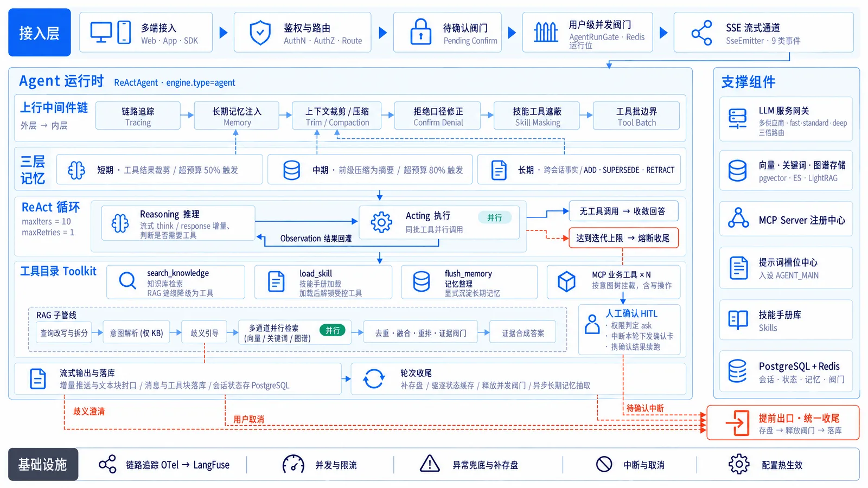Click the gear icon beside 配置热生效

coord(739,465)
